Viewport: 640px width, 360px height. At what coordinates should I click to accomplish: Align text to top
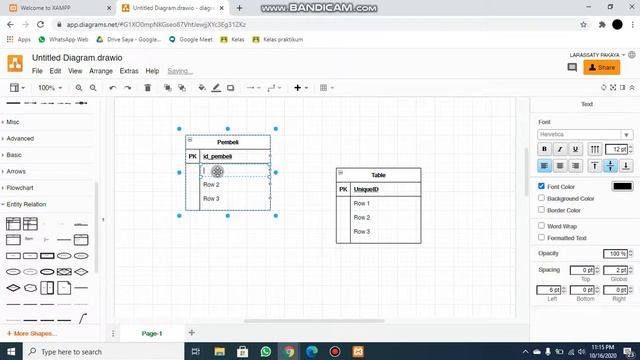coord(595,166)
